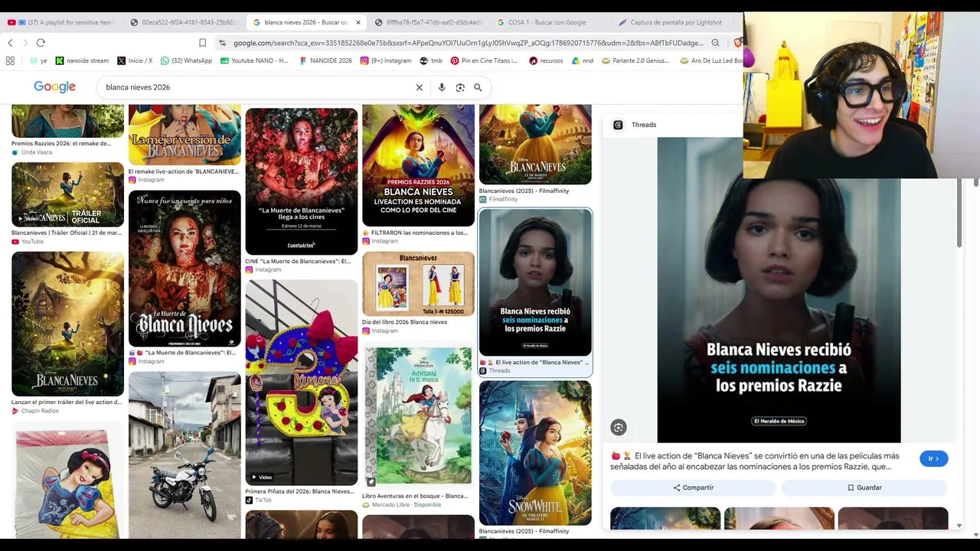Click the address bar URL field
This screenshot has width=980, height=551.
tap(467, 43)
